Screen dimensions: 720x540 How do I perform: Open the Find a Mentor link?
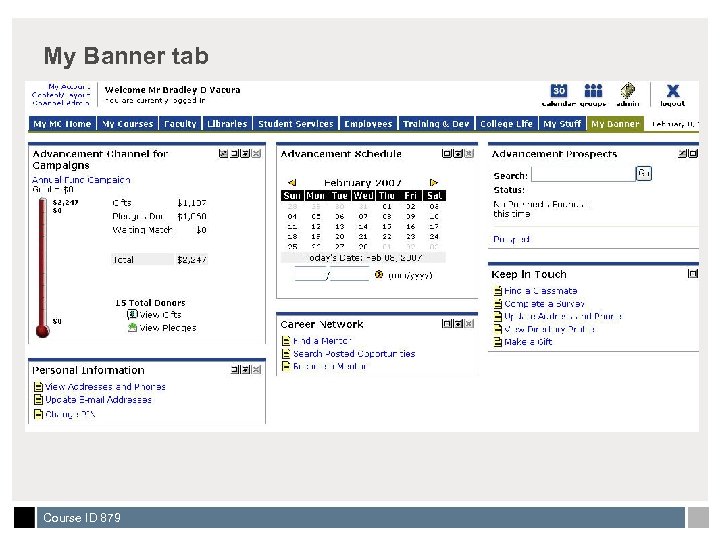click(x=322, y=341)
